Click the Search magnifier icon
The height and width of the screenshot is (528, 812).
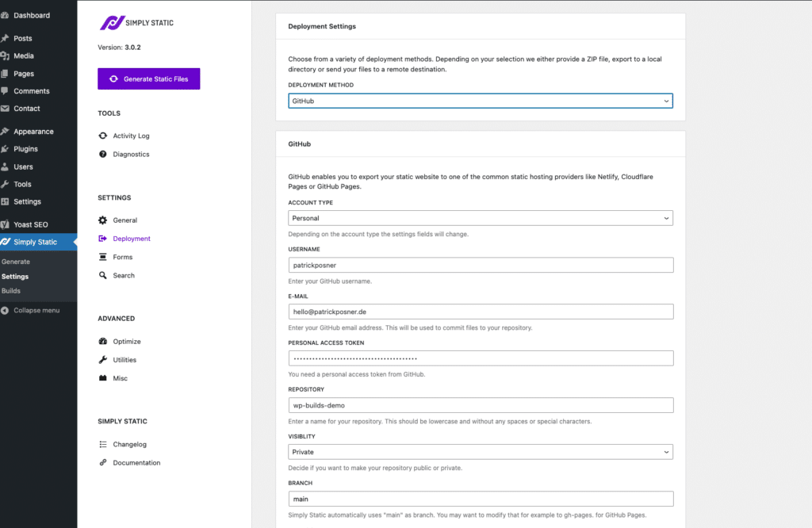tap(102, 275)
